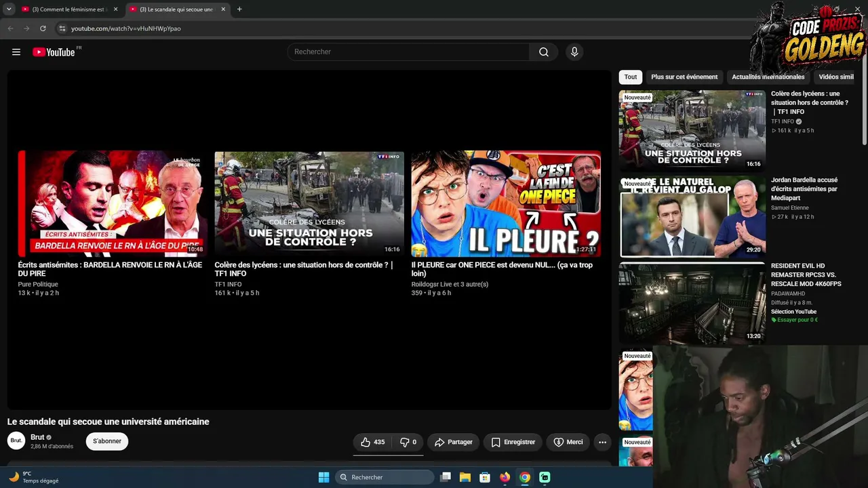Reload the page in Chrome
Viewport: 868px width, 488px height.
[43, 28]
